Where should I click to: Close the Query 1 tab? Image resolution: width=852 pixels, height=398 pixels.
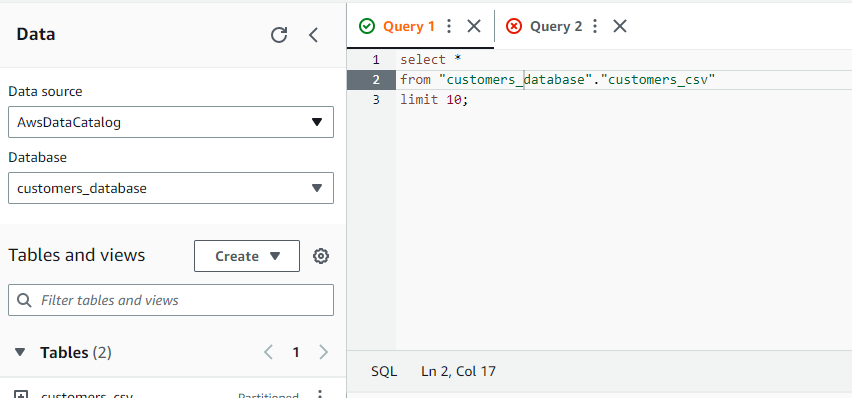[474, 26]
